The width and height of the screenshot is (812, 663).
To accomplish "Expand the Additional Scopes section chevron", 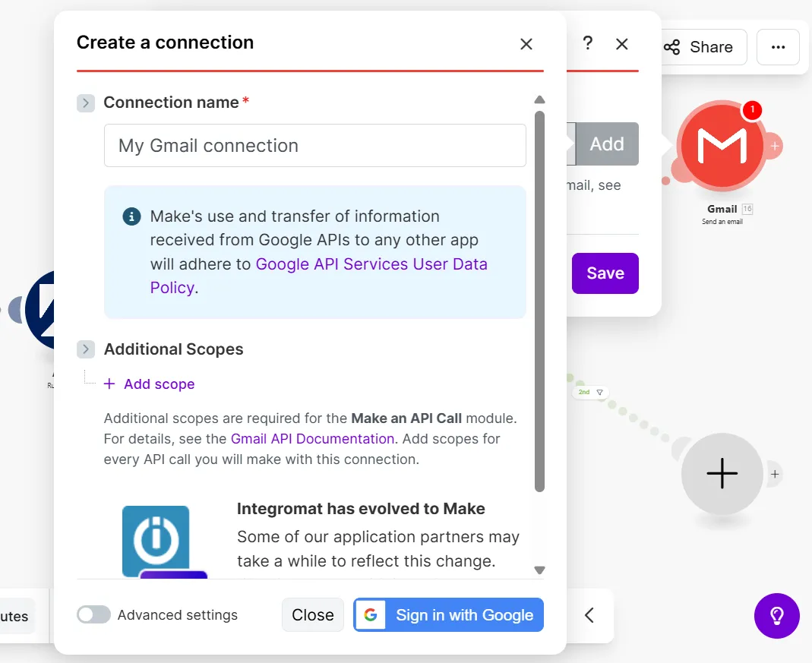I will pyautogui.click(x=85, y=349).
